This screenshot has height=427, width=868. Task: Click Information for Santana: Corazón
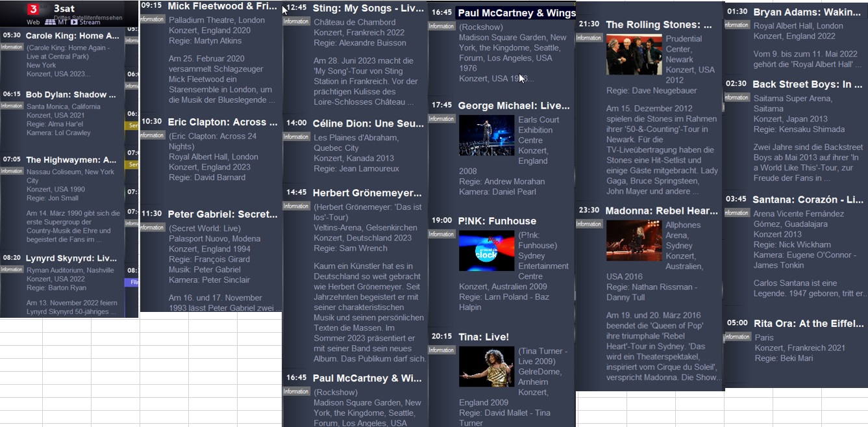(x=737, y=213)
